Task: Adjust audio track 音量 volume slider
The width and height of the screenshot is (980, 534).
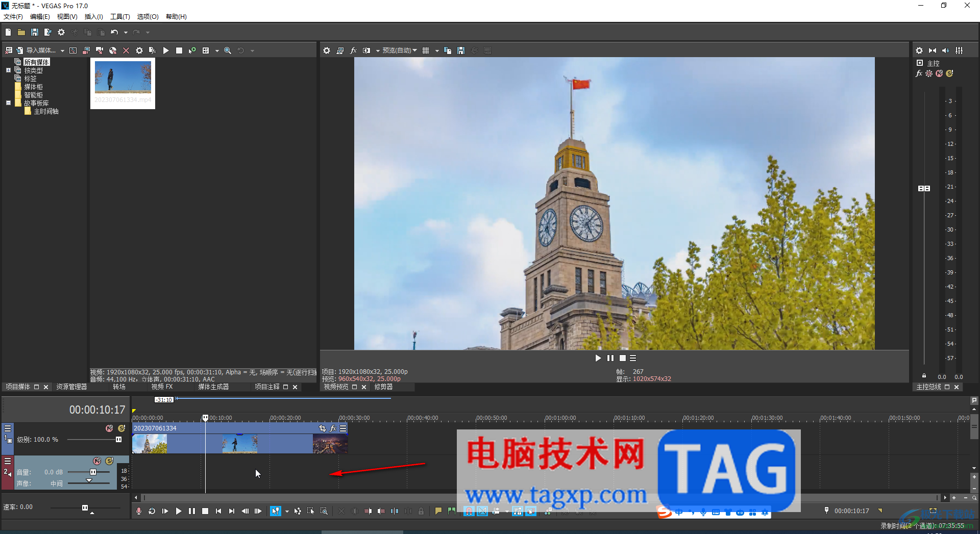Action: pyautogui.click(x=93, y=472)
